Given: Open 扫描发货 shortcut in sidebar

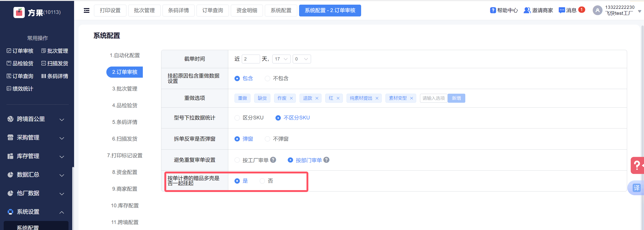Looking at the screenshot, I should (x=54, y=64).
